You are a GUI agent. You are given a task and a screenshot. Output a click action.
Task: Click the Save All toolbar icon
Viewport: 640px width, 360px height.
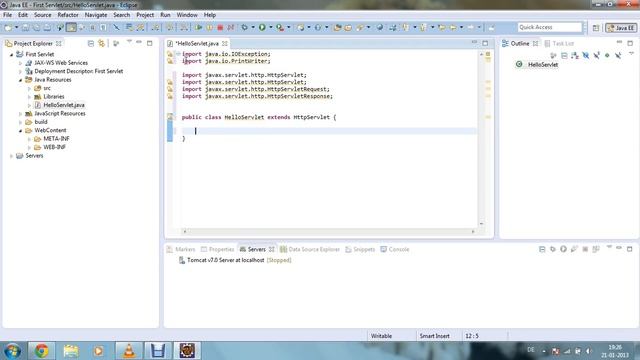[36, 27]
